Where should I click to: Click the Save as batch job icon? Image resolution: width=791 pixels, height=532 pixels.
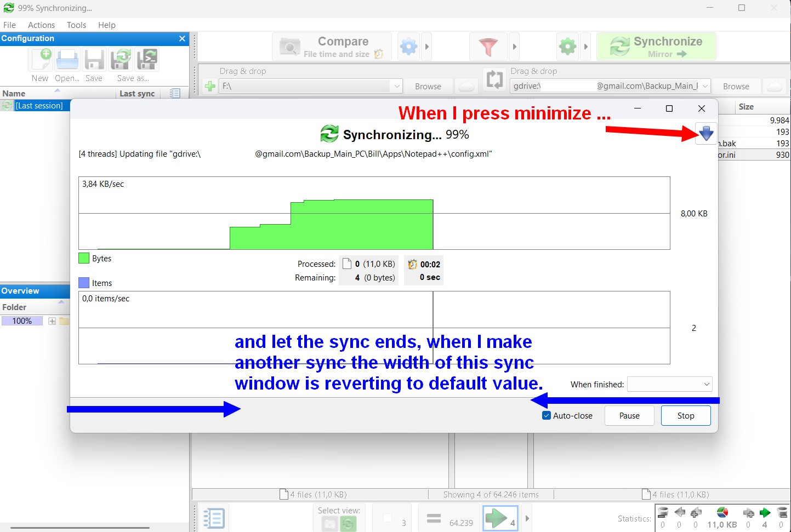147,60
